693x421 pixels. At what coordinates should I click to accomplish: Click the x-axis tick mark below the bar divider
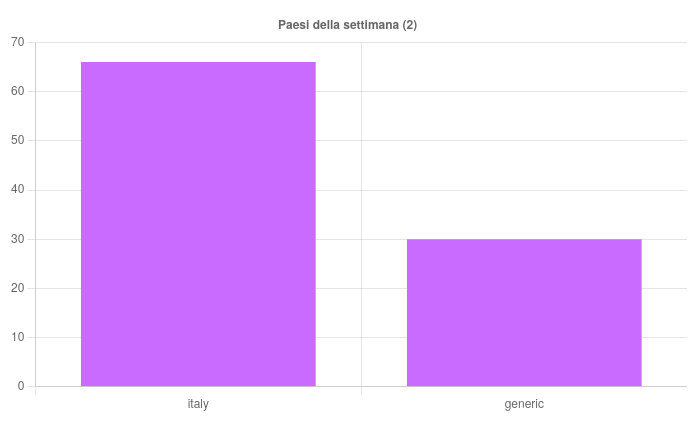click(x=361, y=391)
